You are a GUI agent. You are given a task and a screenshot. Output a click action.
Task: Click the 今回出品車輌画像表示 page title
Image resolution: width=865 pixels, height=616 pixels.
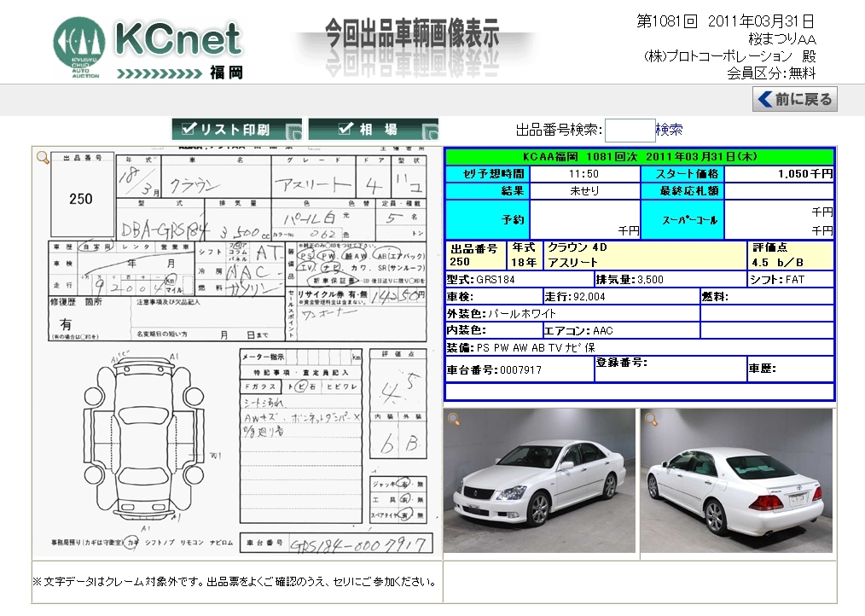412,32
